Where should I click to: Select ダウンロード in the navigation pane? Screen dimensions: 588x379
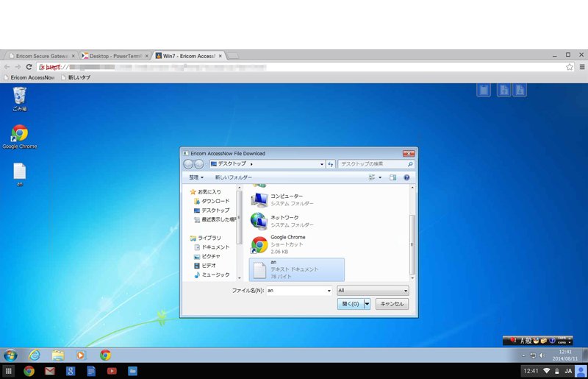[x=212, y=201]
